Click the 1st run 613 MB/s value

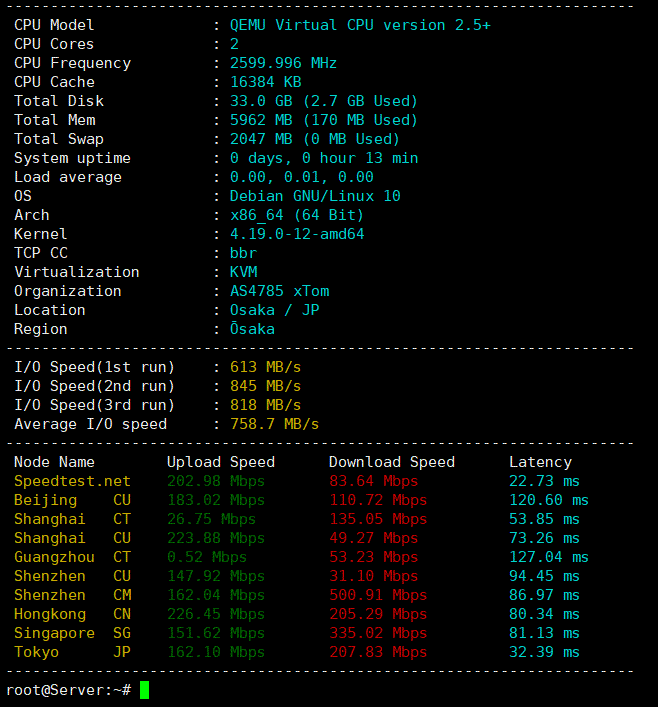[266, 367]
